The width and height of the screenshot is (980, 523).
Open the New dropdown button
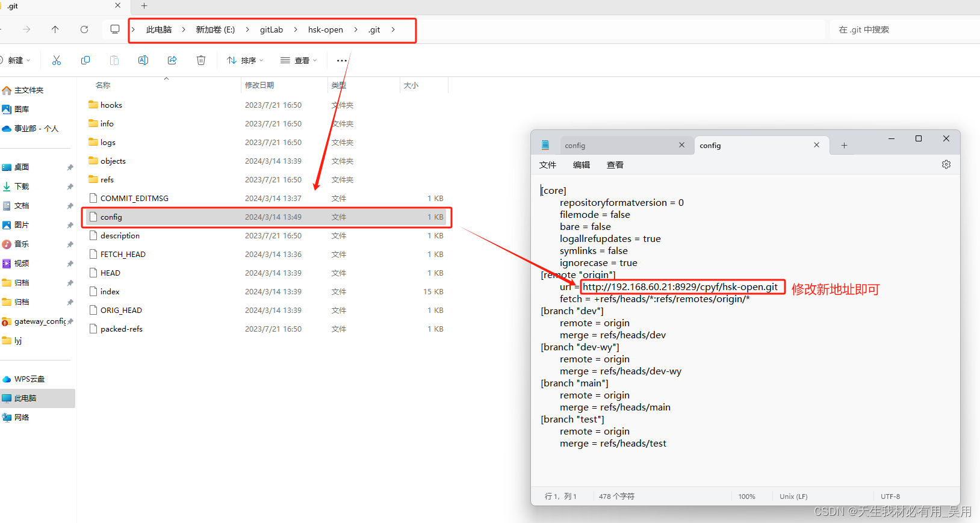tap(16, 60)
